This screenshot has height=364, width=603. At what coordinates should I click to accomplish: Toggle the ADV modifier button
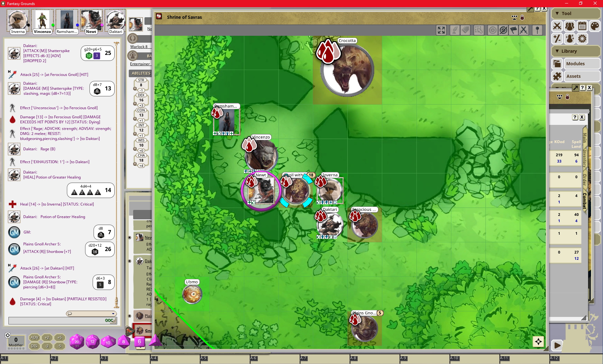(x=35, y=338)
